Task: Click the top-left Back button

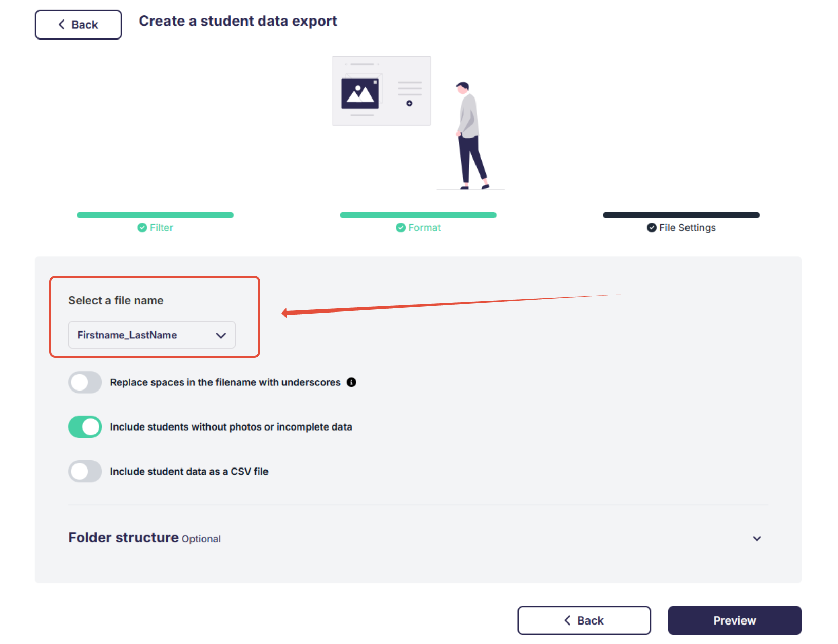Action: click(x=78, y=25)
